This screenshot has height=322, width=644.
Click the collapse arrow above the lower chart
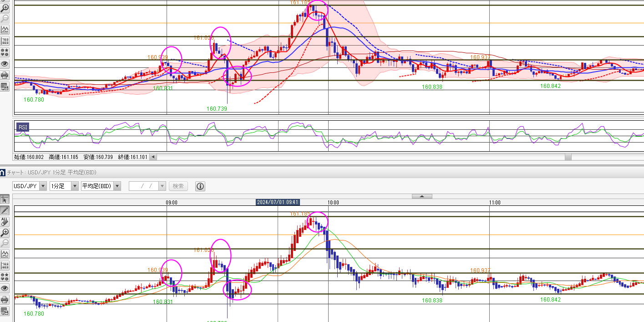[x=422, y=196]
